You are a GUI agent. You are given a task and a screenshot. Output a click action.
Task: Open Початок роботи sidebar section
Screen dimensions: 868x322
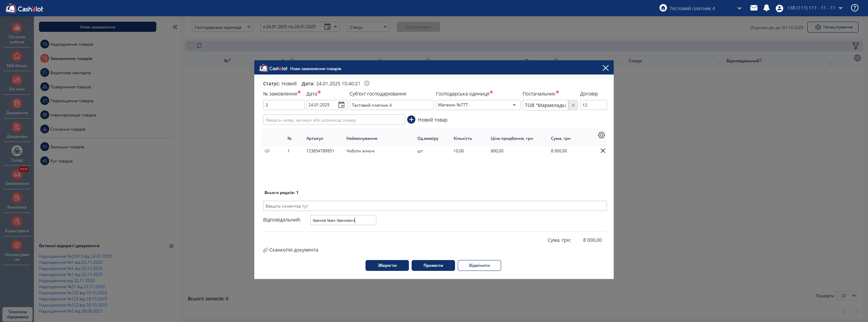tap(17, 33)
